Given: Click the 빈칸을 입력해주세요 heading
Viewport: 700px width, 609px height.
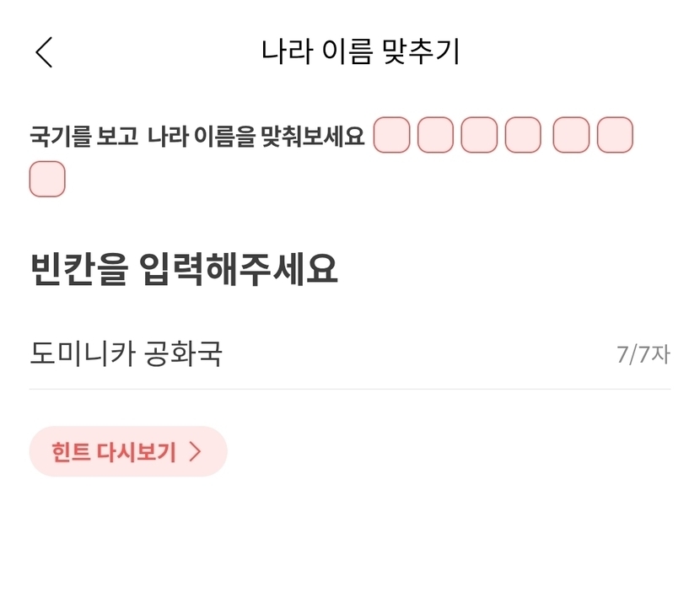Looking at the screenshot, I should tap(184, 269).
